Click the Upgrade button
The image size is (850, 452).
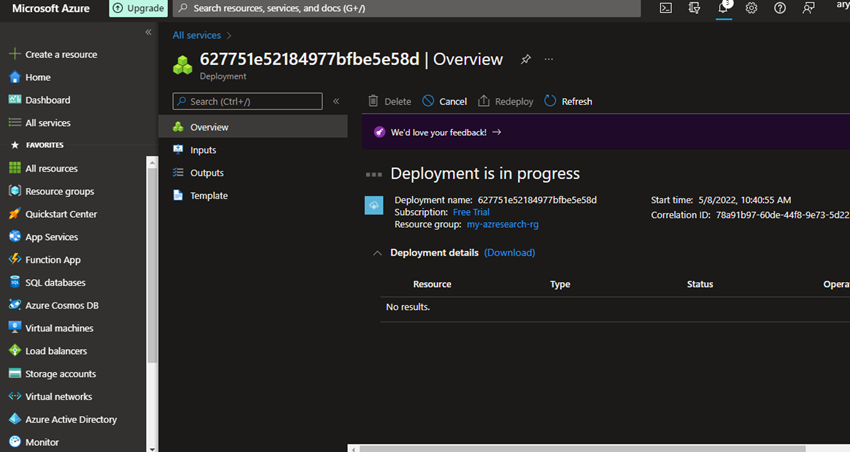tap(138, 8)
